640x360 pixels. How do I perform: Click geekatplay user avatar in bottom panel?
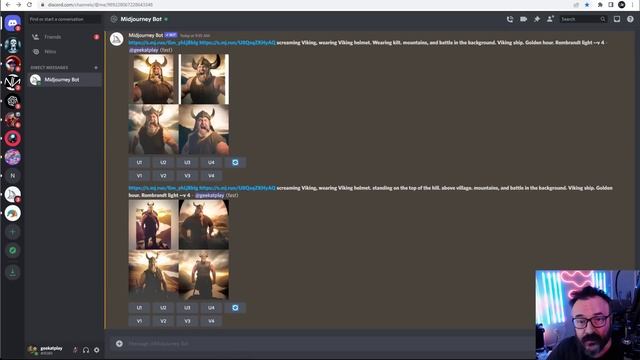pyautogui.click(x=33, y=350)
